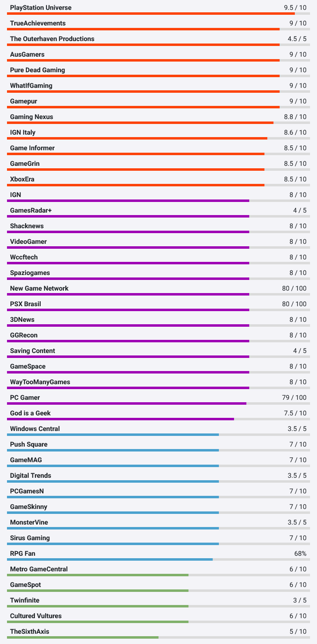
Task: Click the RPG Fan outlet name
Action: tap(23, 554)
